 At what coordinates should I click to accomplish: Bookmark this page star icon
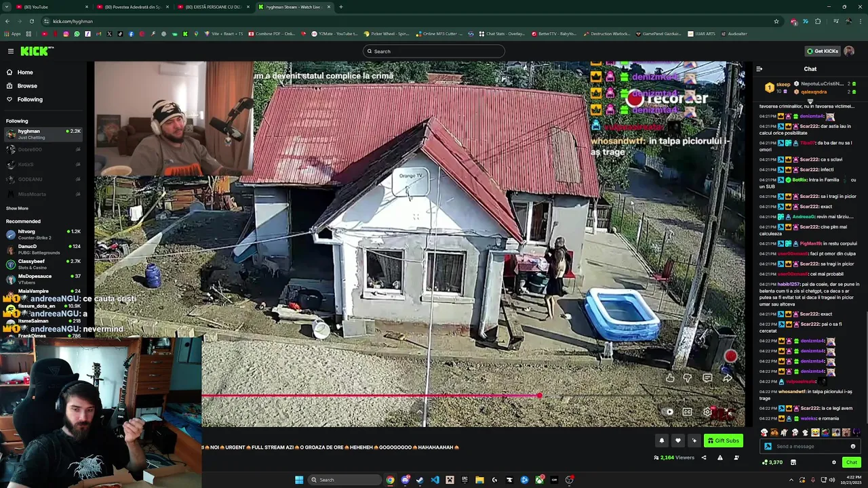tap(776, 21)
